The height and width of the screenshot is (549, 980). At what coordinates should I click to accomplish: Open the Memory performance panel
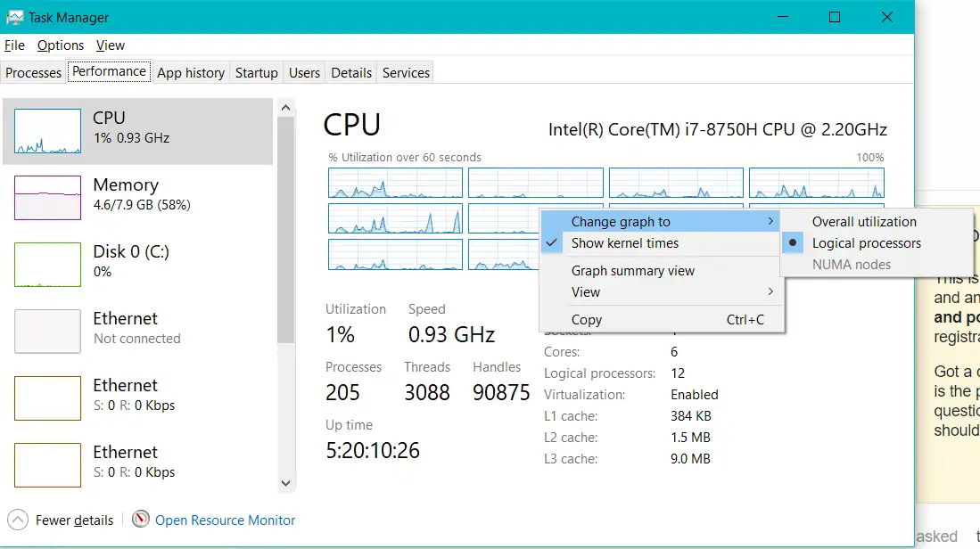[x=138, y=196]
